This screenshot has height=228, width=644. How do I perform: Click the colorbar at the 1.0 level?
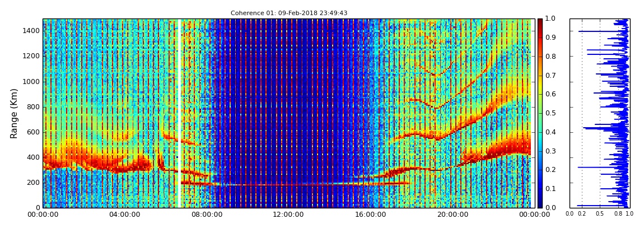point(540,19)
